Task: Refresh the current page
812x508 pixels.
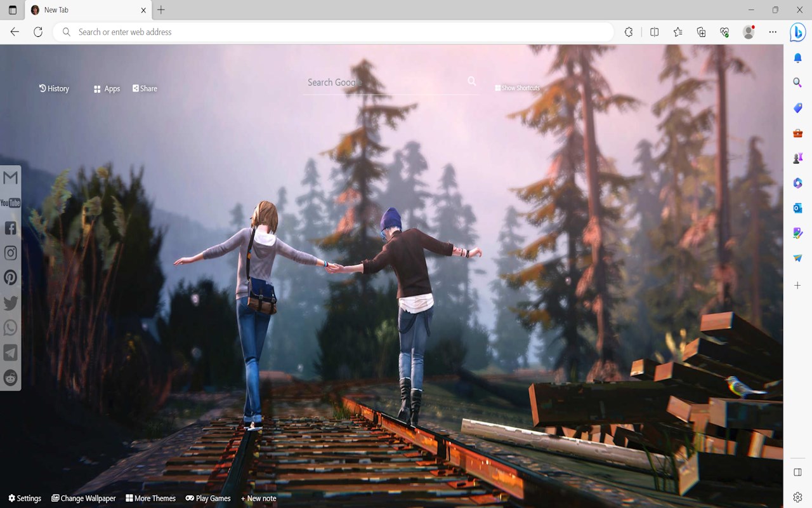Action: pos(38,32)
